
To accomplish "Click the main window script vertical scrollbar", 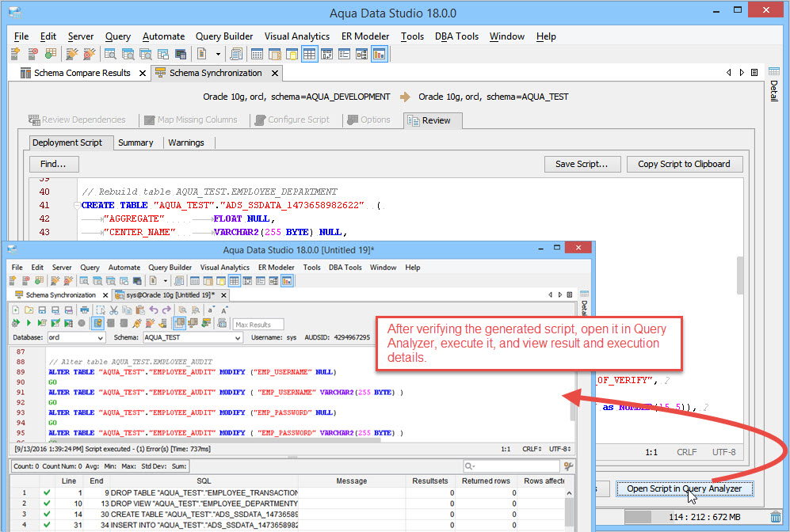I will pyautogui.click(x=740, y=275).
